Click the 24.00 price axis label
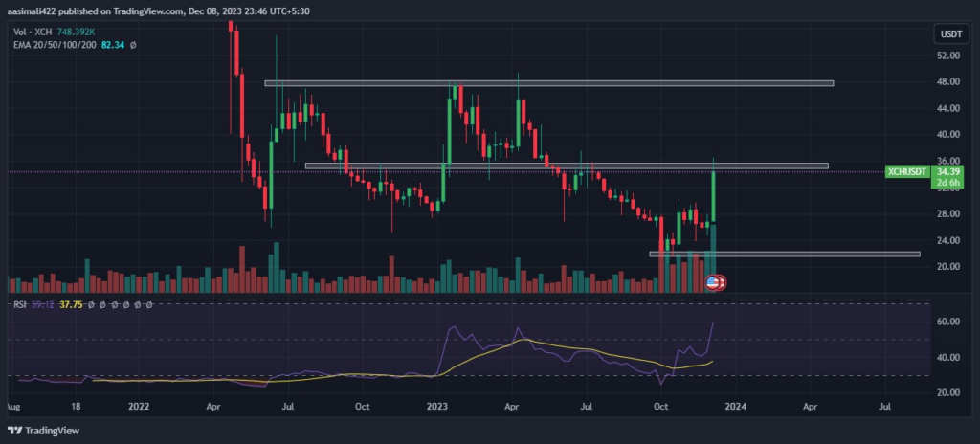This screenshot has height=444, width=980. pyautogui.click(x=947, y=240)
